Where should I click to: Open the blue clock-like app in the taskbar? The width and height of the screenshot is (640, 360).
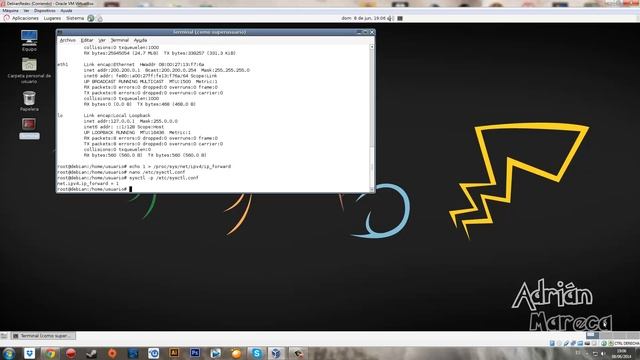153,353
